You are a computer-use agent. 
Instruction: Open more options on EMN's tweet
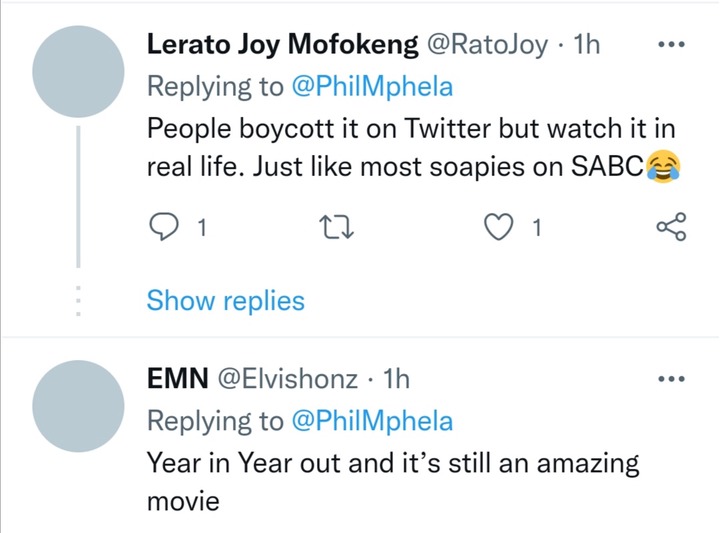pyautogui.click(x=671, y=379)
